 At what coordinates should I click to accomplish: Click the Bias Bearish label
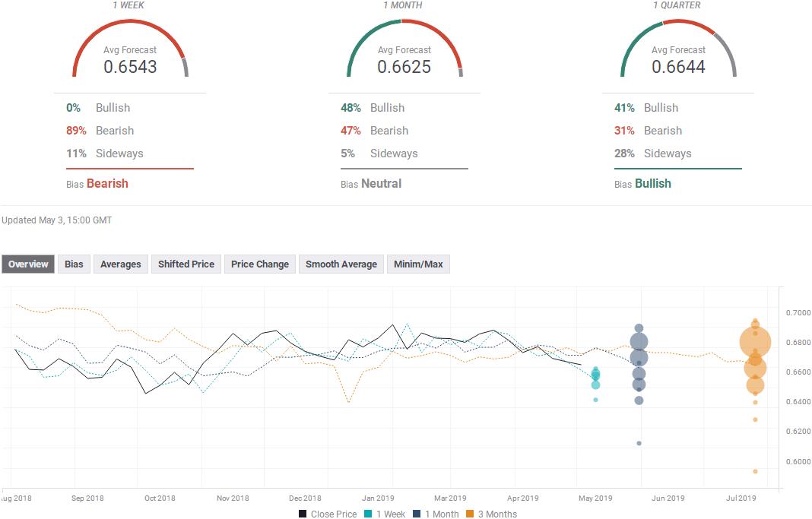(107, 184)
